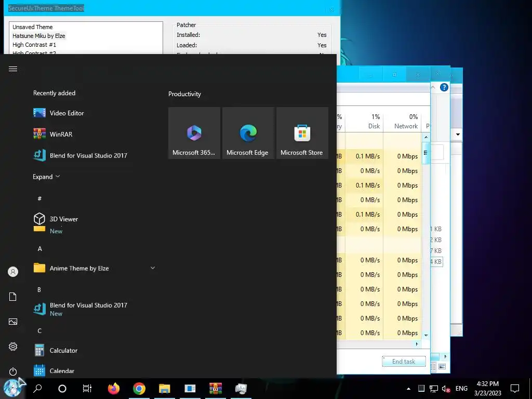532x399 pixels.
Task: Open the Action Center notification icon
Action: [515, 389]
